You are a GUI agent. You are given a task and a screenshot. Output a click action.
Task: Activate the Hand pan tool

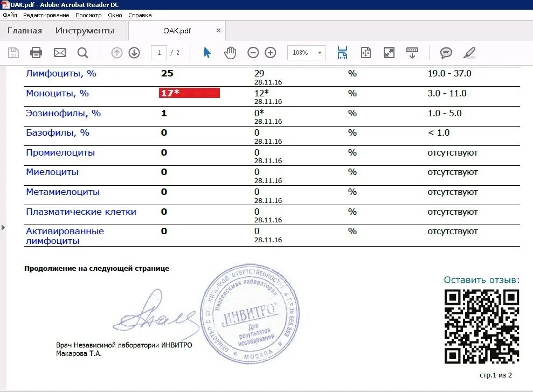(x=230, y=53)
